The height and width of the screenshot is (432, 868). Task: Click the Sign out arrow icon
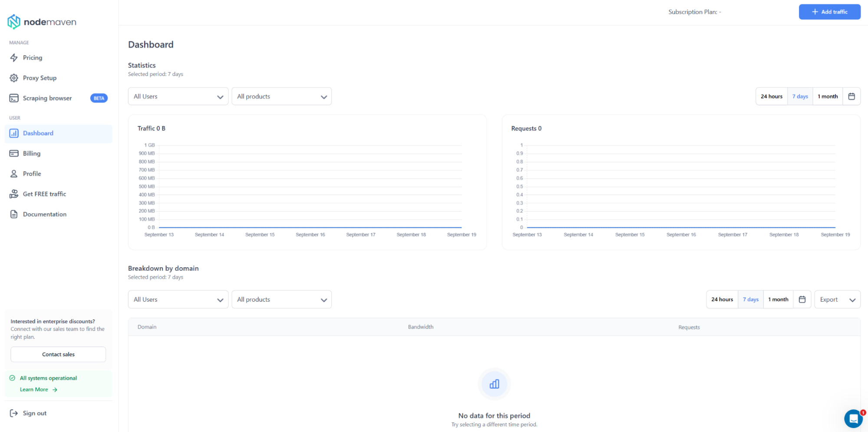click(x=14, y=413)
